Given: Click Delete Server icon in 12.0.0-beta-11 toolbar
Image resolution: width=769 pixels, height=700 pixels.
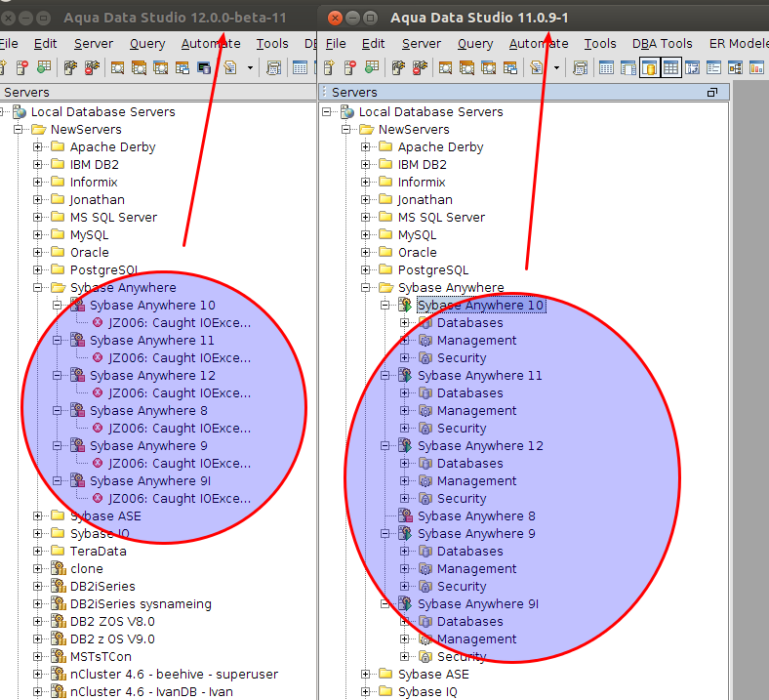Looking at the screenshot, I should tap(22, 67).
